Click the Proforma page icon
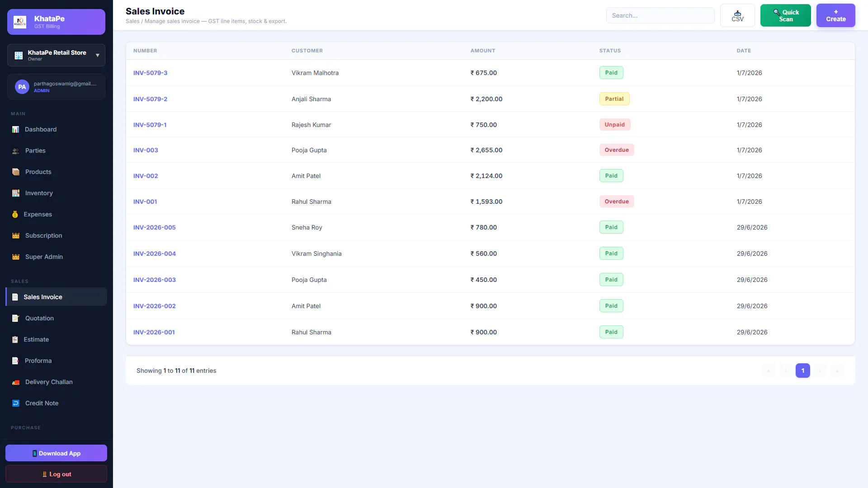The width and height of the screenshot is (868, 488). click(x=15, y=361)
